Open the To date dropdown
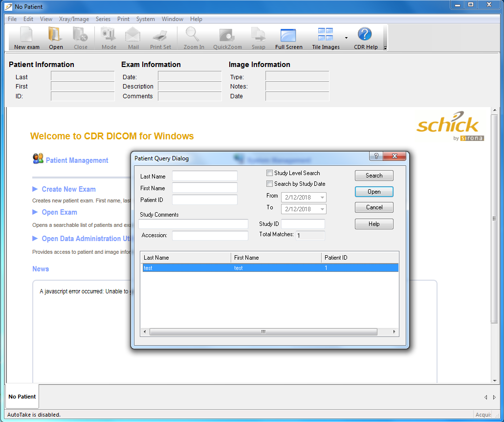504x422 pixels. (322, 209)
